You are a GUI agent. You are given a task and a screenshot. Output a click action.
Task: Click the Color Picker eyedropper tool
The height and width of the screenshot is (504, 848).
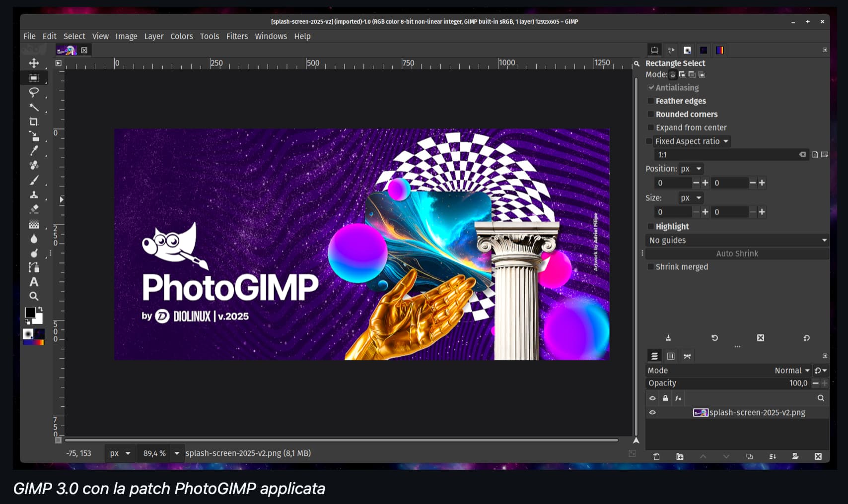click(34, 151)
